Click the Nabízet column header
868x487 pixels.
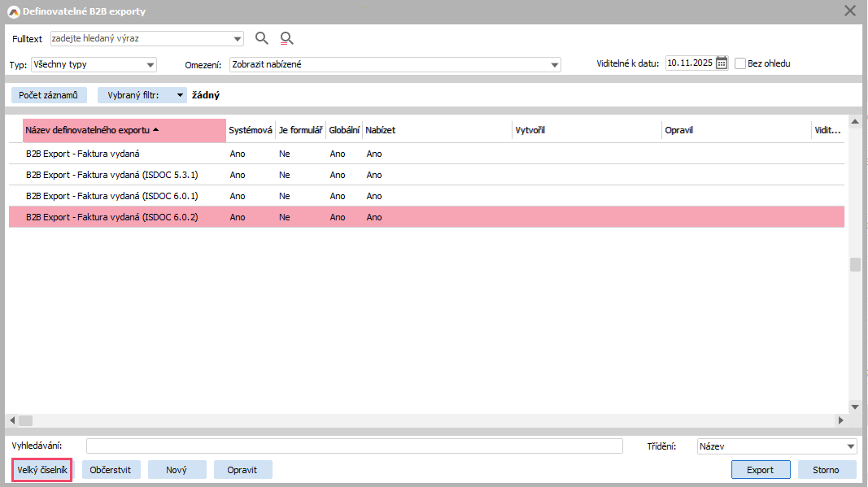(x=438, y=131)
